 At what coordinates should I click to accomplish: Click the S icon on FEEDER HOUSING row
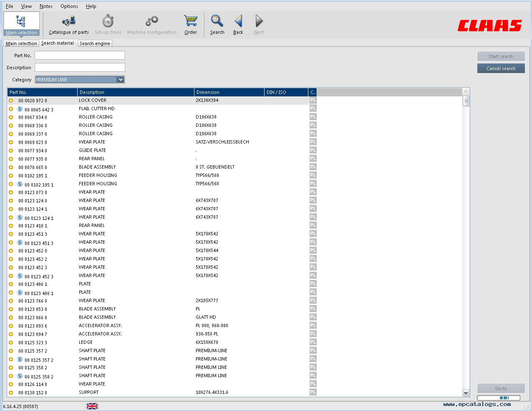click(x=20, y=184)
